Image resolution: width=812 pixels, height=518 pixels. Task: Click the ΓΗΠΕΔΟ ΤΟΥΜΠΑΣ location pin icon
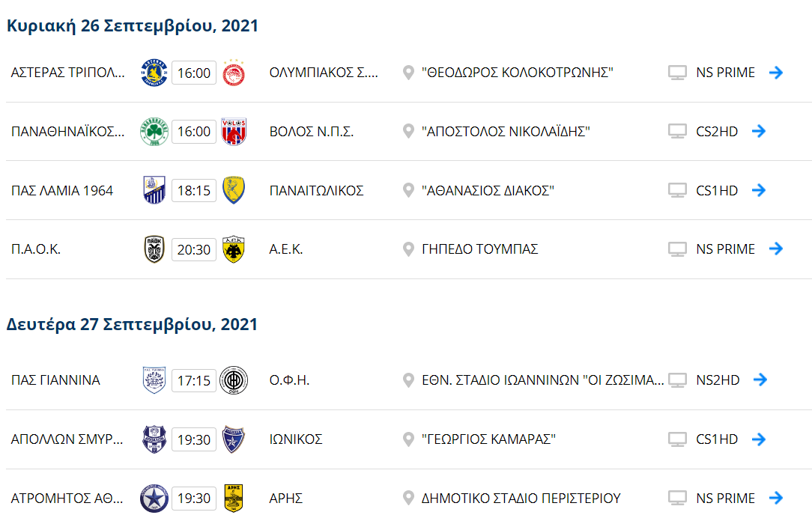tap(408, 249)
